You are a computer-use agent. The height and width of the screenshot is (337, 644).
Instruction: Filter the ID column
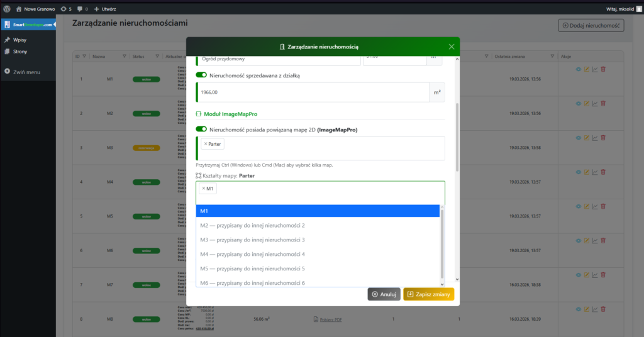[84, 56]
